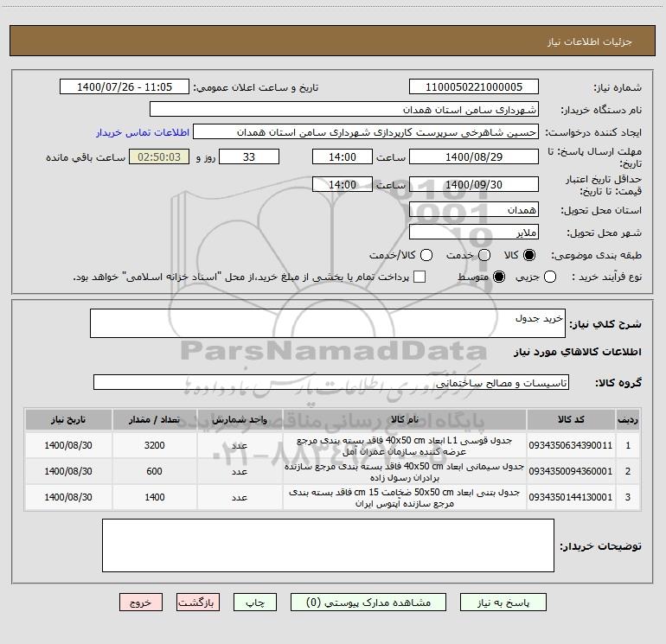This screenshot has width=666, height=644.
Task: Click product code 0934350094360001
Action: 571,471
